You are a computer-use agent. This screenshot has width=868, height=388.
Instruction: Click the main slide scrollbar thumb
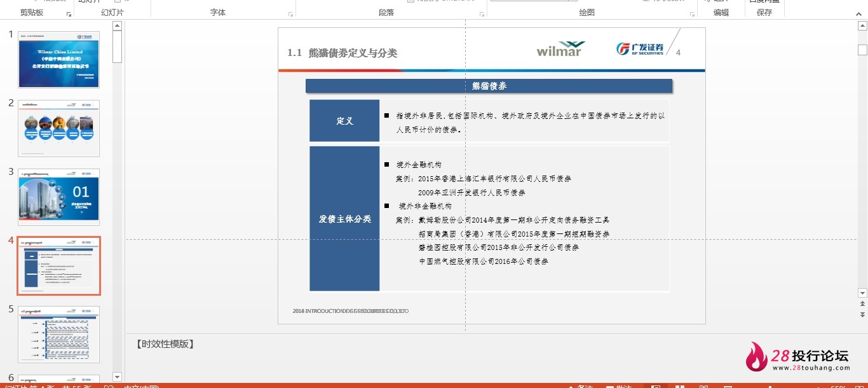[862, 50]
